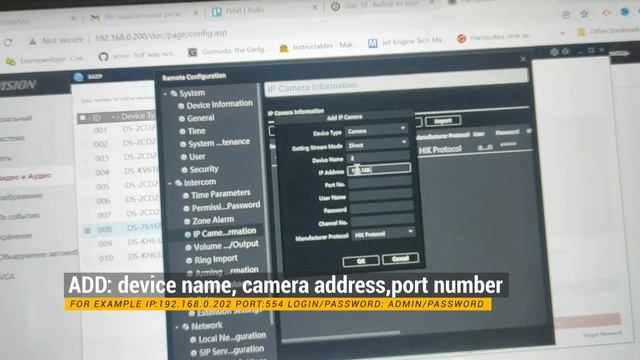Collapse the Intercom tree node
Screen dimensions: 640x360
(x=170, y=184)
